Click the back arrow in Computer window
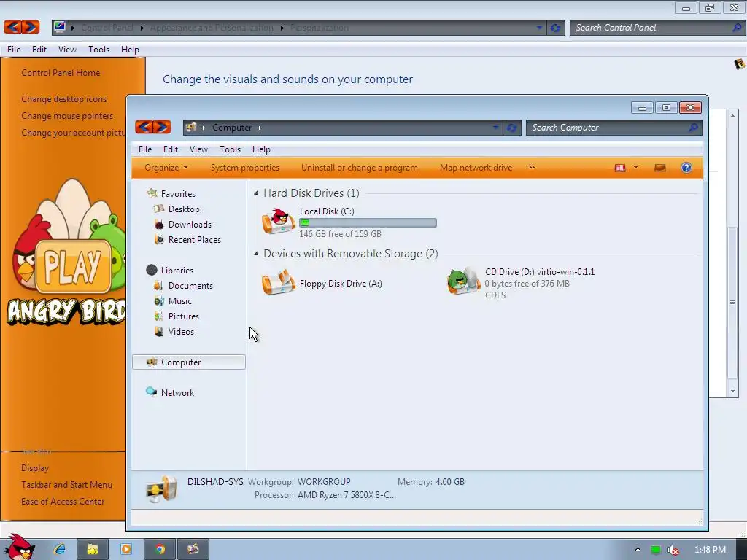 (144, 127)
